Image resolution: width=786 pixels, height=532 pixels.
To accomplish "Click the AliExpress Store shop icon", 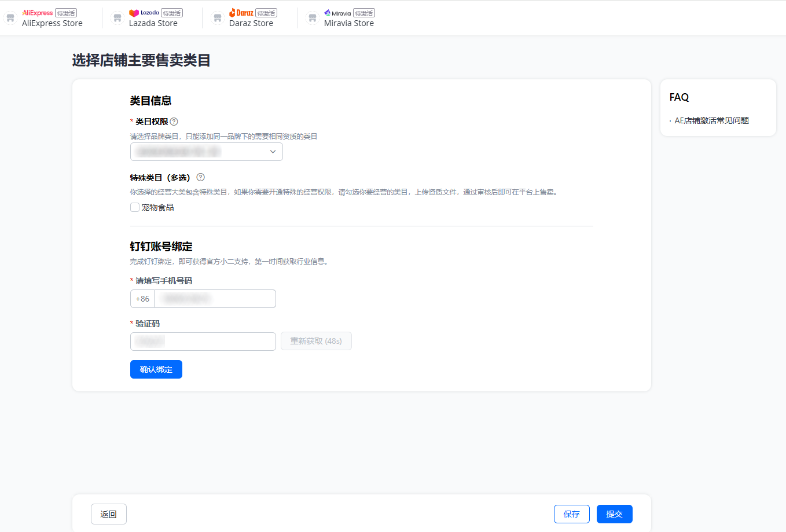I will click(x=10, y=18).
